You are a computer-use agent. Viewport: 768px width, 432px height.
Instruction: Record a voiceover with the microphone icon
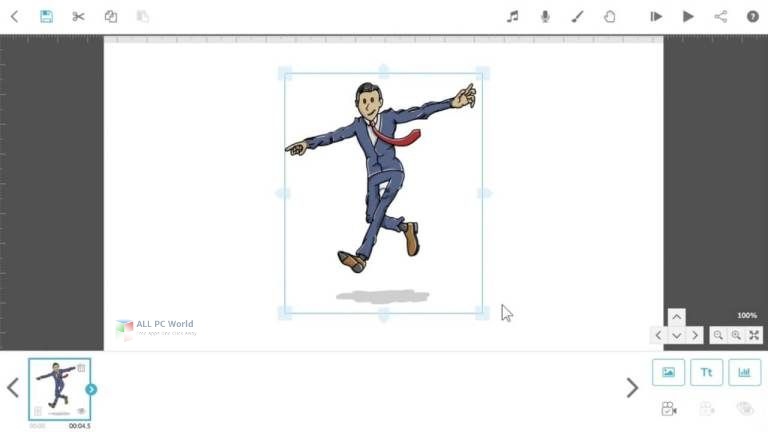[x=545, y=17]
